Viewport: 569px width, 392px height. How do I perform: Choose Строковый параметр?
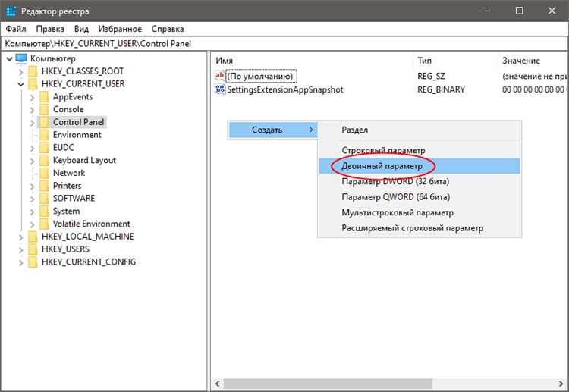420,150
